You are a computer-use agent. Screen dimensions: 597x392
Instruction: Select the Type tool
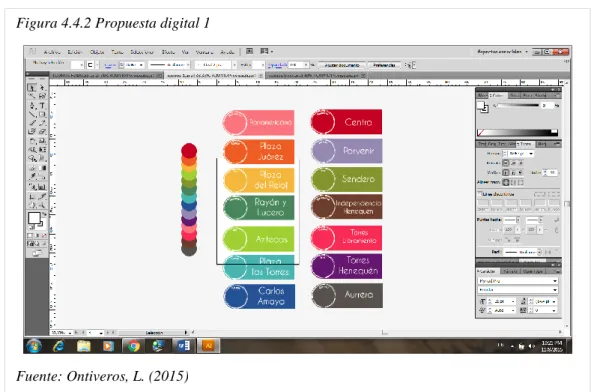coord(42,105)
